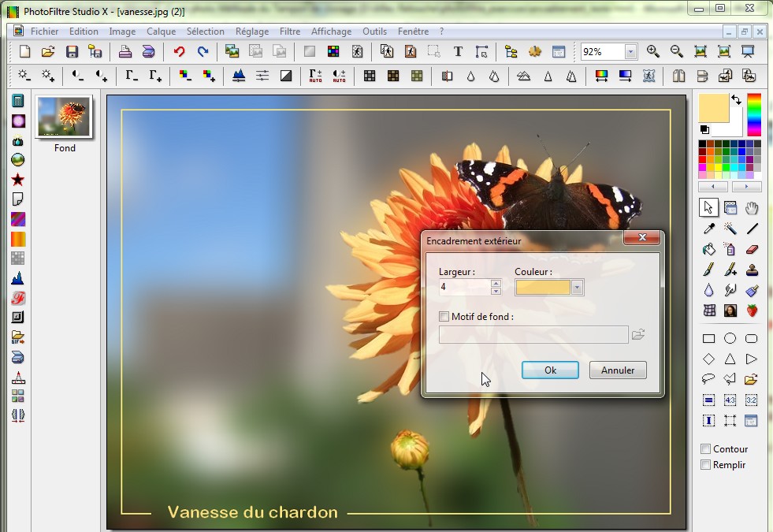
Task: Select the Eraser tool
Action: 752,250
